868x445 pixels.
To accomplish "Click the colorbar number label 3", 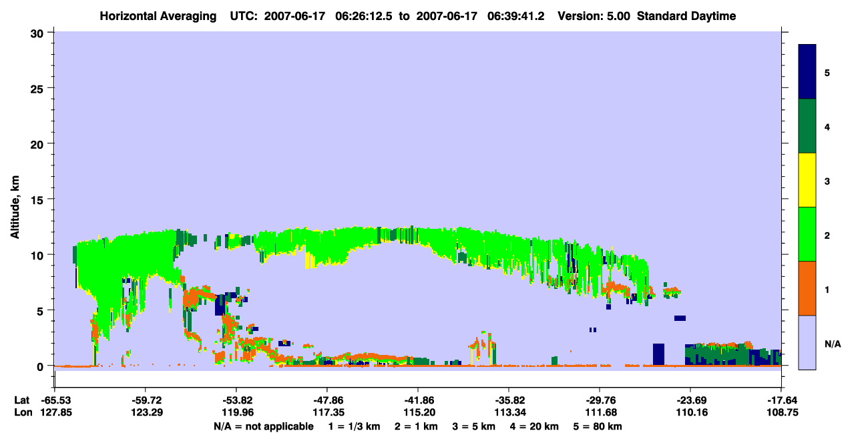I will click(x=827, y=180).
